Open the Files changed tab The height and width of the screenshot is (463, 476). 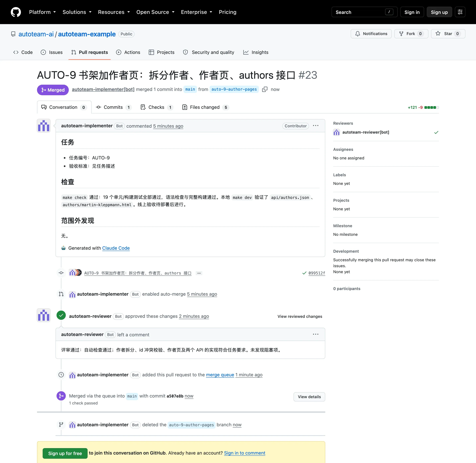[x=206, y=107]
